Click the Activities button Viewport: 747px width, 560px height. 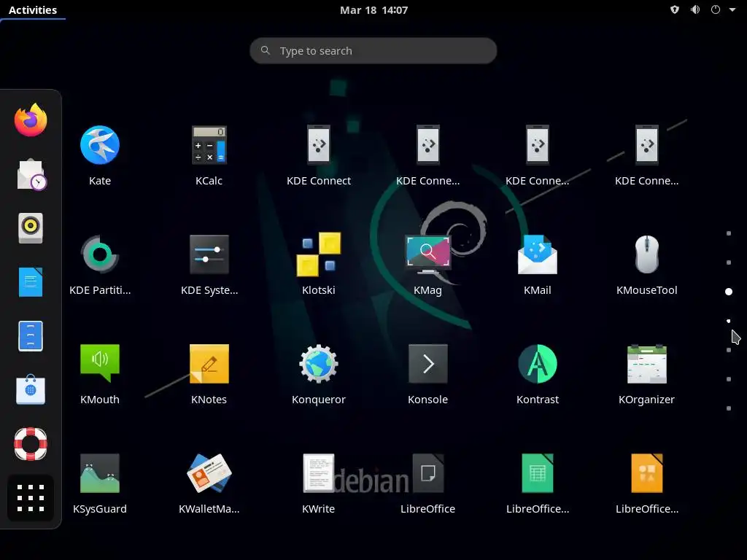tap(33, 10)
